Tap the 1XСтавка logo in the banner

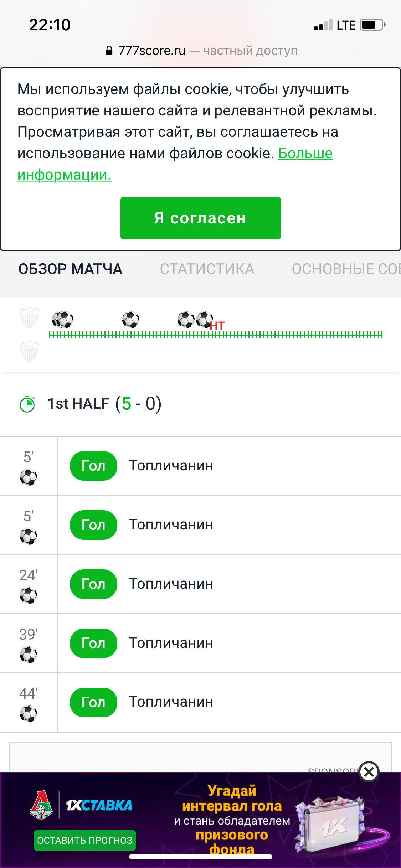[x=99, y=805]
